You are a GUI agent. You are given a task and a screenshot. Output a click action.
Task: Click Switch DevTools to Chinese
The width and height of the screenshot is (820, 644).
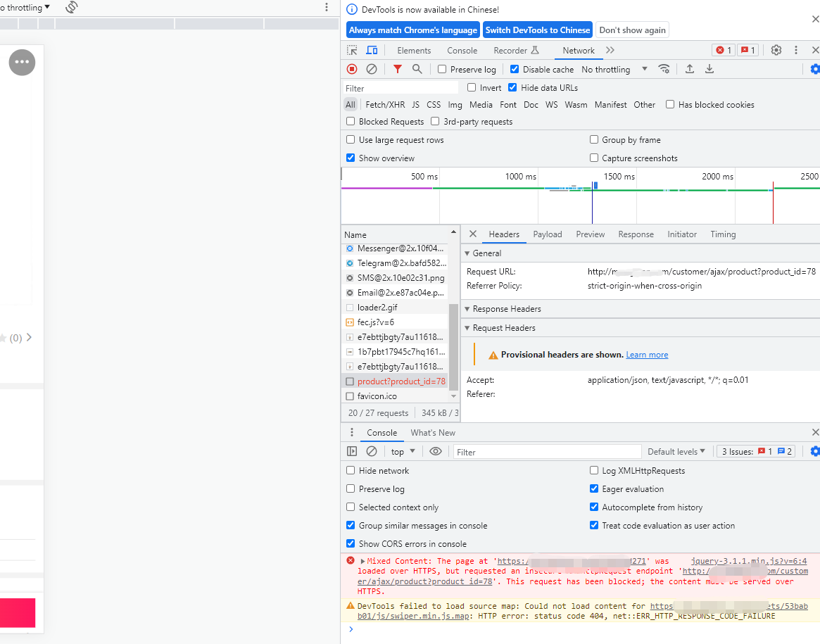pos(538,30)
